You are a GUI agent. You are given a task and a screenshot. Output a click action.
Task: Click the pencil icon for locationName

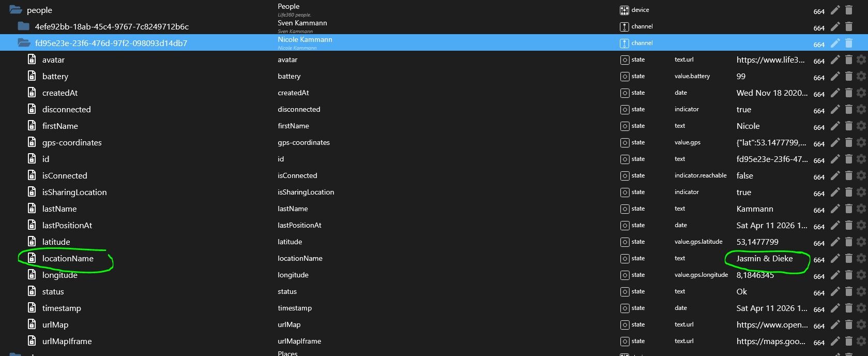coord(835,259)
